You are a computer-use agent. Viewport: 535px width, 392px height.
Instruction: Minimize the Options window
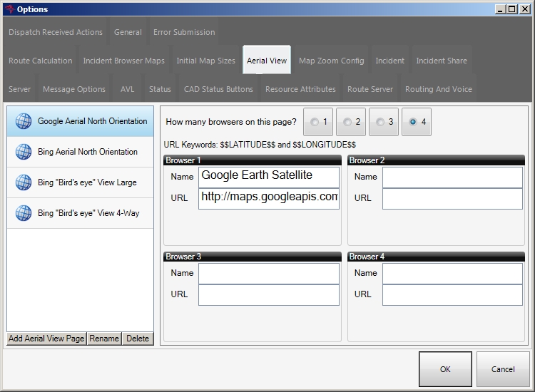500,9
